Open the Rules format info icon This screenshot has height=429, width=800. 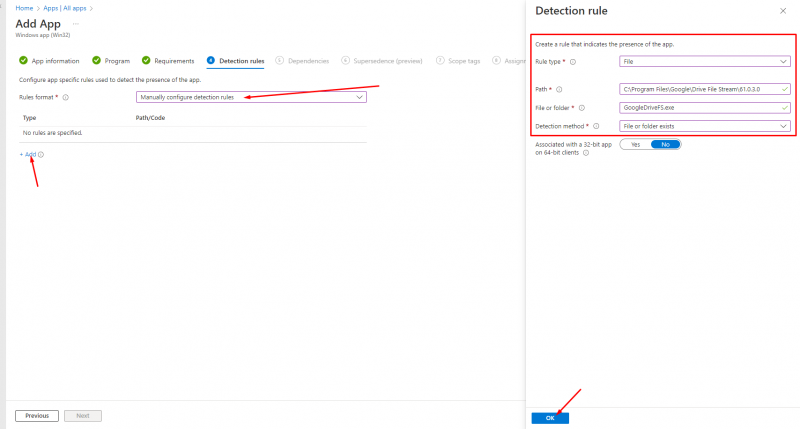tap(65, 97)
